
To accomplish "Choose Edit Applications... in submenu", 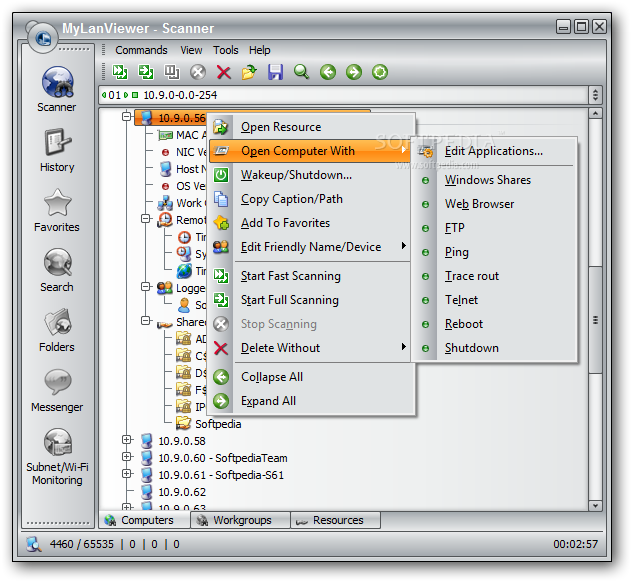I will pos(495,151).
